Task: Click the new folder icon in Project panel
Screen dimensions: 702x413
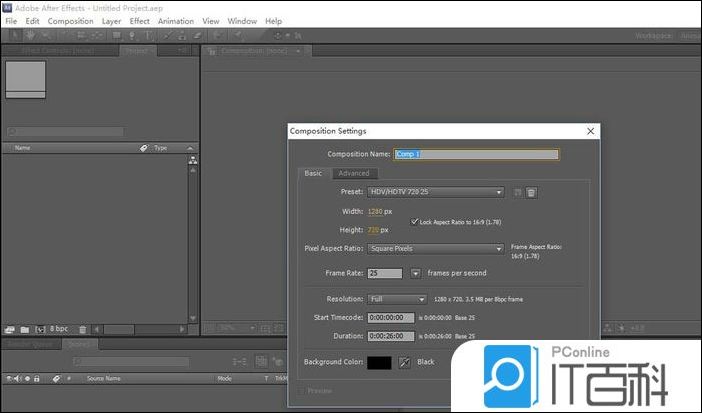Action: coord(25,329)
